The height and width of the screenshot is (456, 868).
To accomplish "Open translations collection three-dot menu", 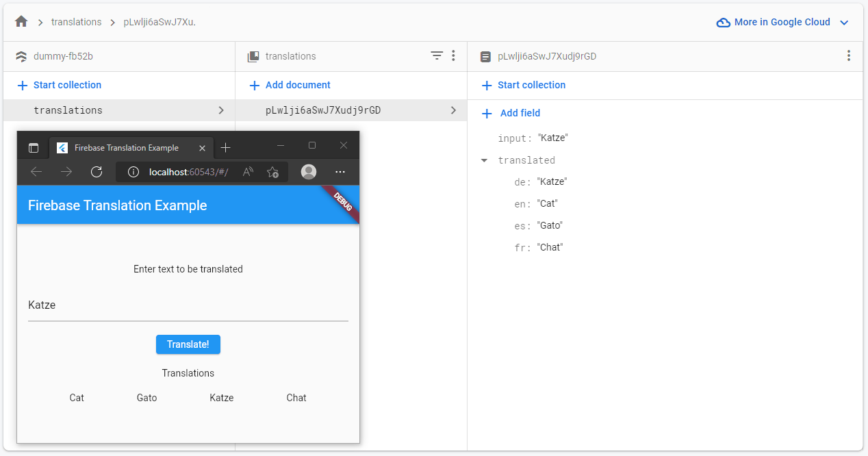I will click(453, 56).
